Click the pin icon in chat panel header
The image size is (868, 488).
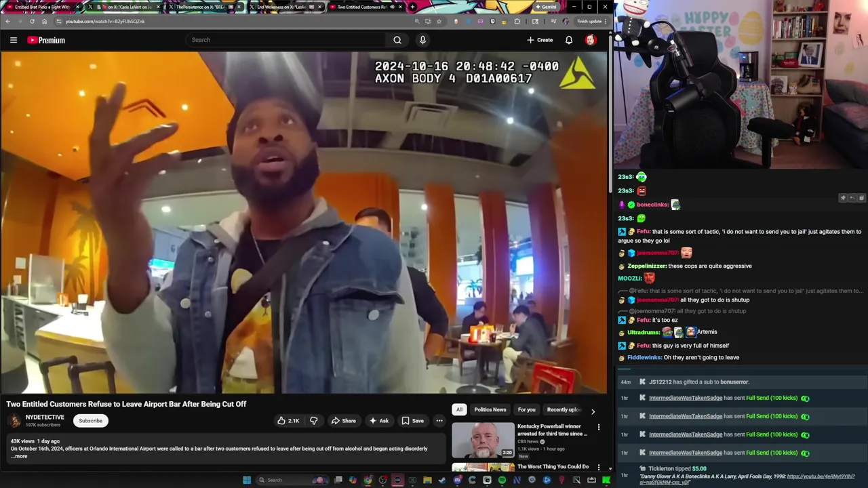(x=843, y=198)
